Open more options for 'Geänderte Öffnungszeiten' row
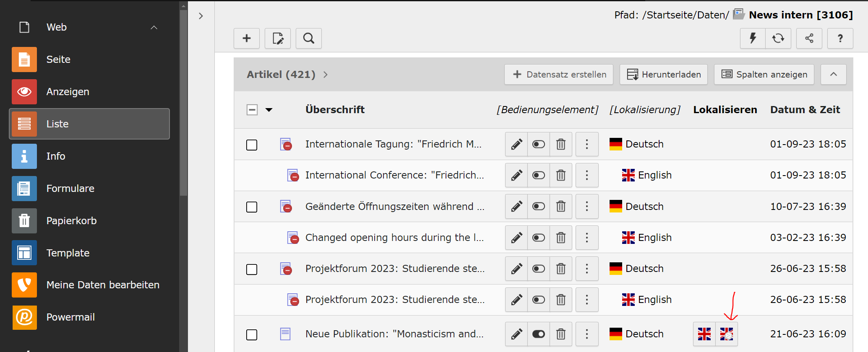 pos(586,207)
